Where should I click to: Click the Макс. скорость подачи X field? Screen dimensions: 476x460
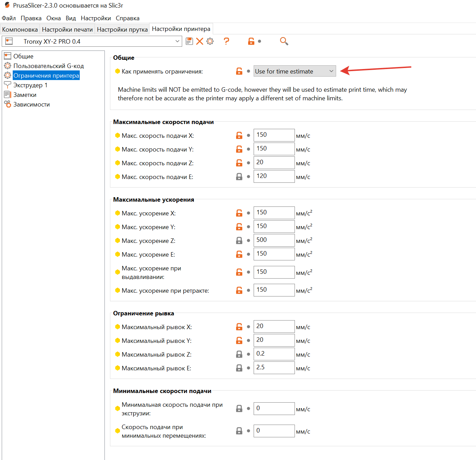[274, 135]
